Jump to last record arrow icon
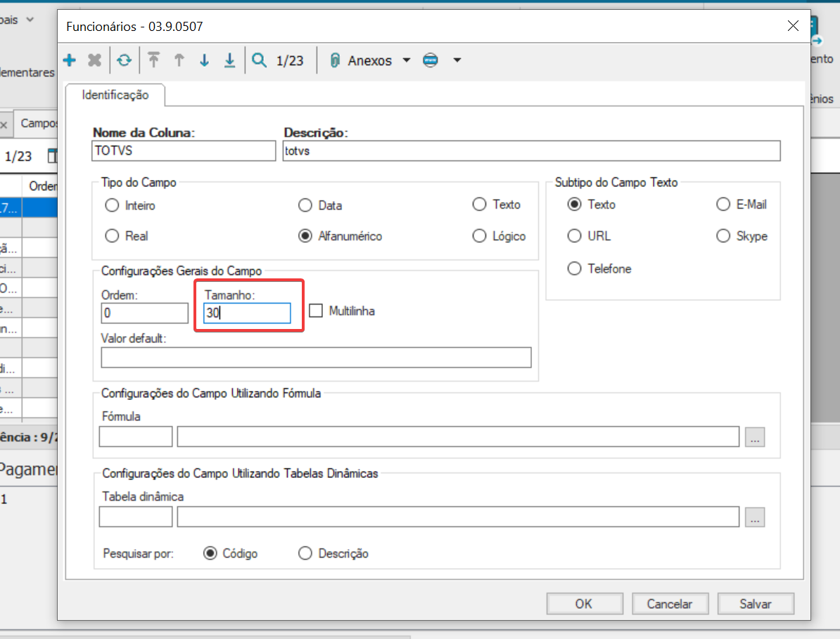The image size is (840, 639). tap(229, 60)
